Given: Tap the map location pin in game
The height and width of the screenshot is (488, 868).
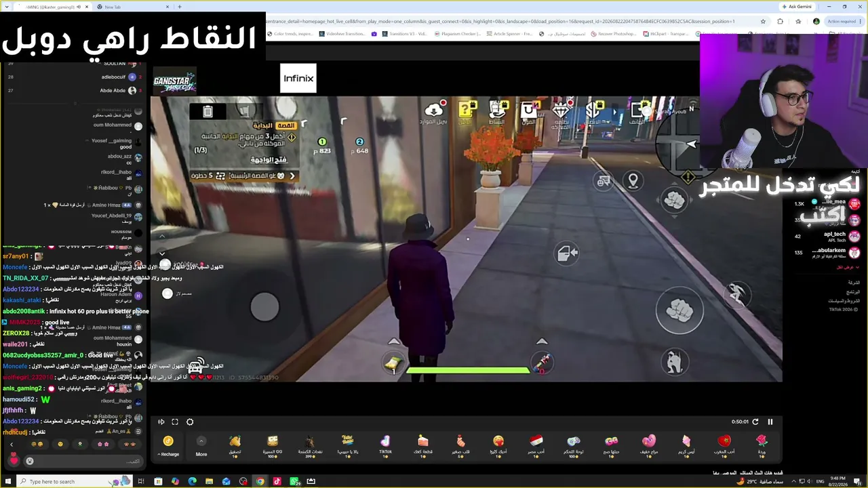Looking at the screenshot, I should [633, 181].
